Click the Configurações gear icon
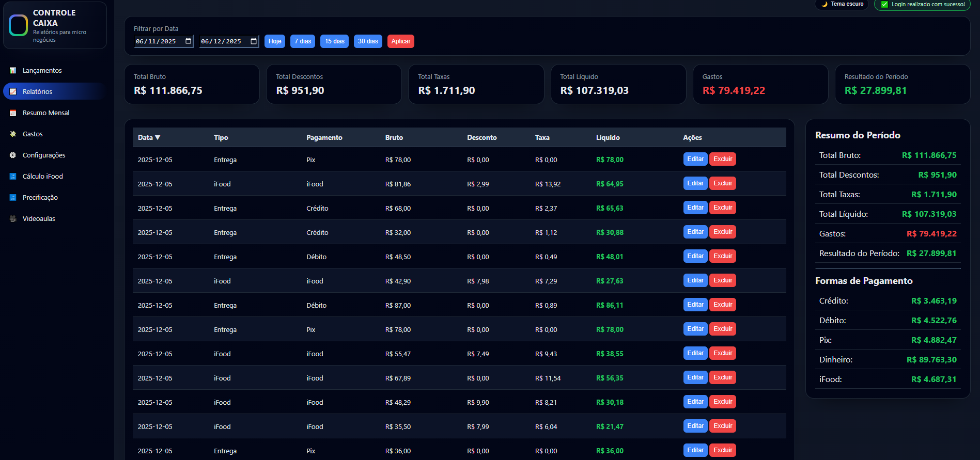This screenshot has width=980, height=460. (x=13, y=155)
